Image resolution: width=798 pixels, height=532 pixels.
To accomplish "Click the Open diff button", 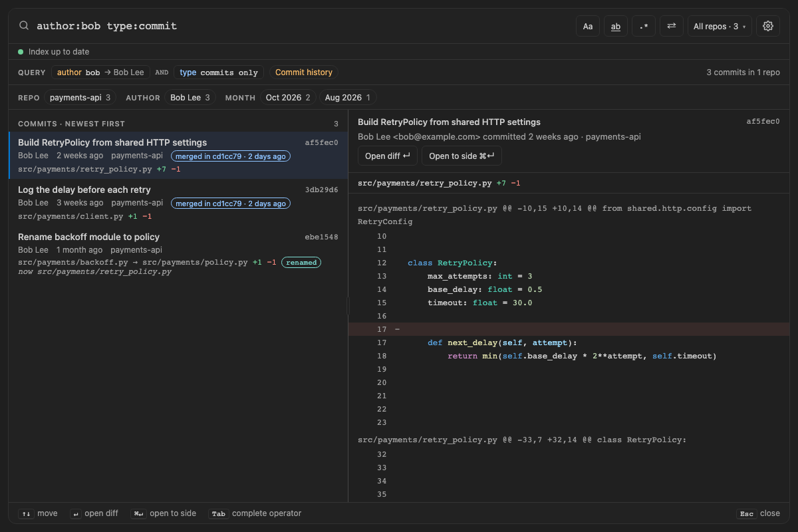I will point(388,156).
